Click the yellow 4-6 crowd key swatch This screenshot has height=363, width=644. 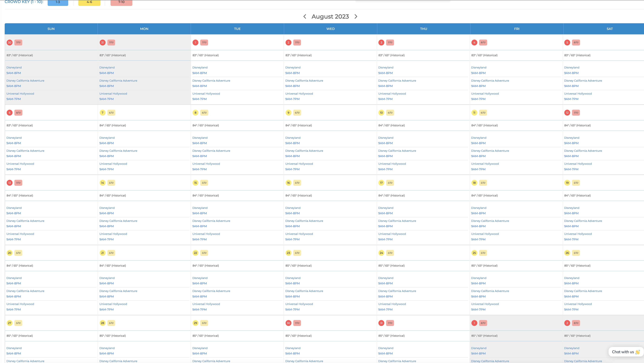pos(89,2)
